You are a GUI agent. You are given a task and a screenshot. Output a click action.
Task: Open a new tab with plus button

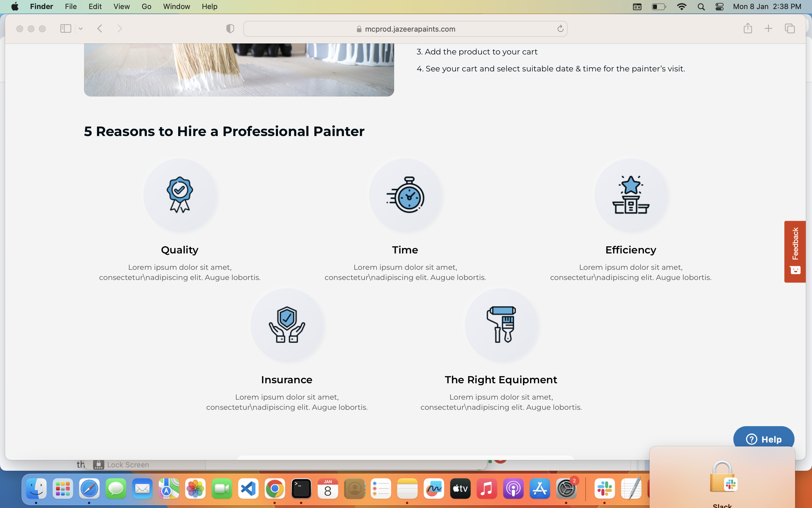[x=768, y=29]
